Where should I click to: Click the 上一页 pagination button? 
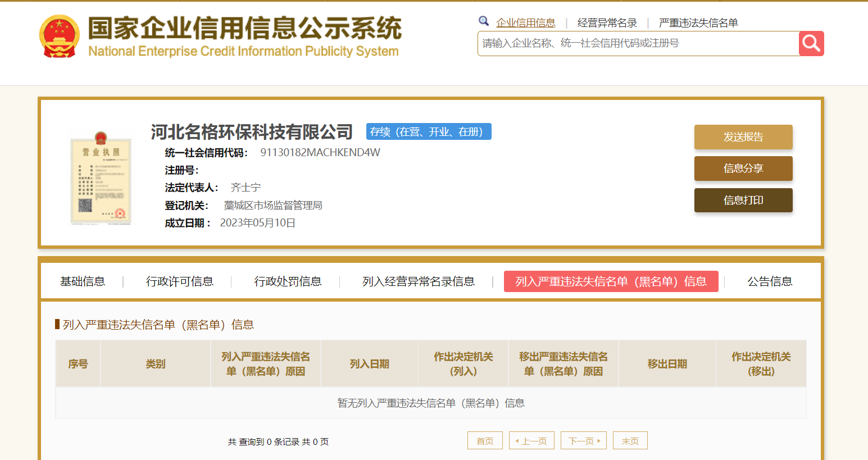click(531, 441)
